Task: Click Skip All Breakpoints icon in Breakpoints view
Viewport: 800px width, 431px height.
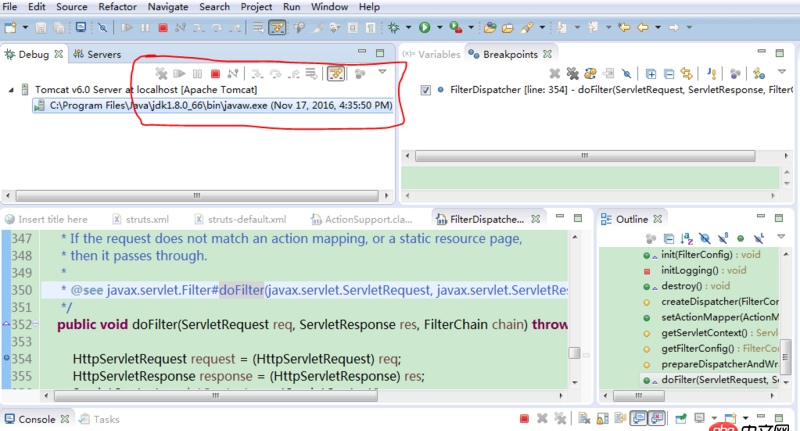Action: [627, 73]
